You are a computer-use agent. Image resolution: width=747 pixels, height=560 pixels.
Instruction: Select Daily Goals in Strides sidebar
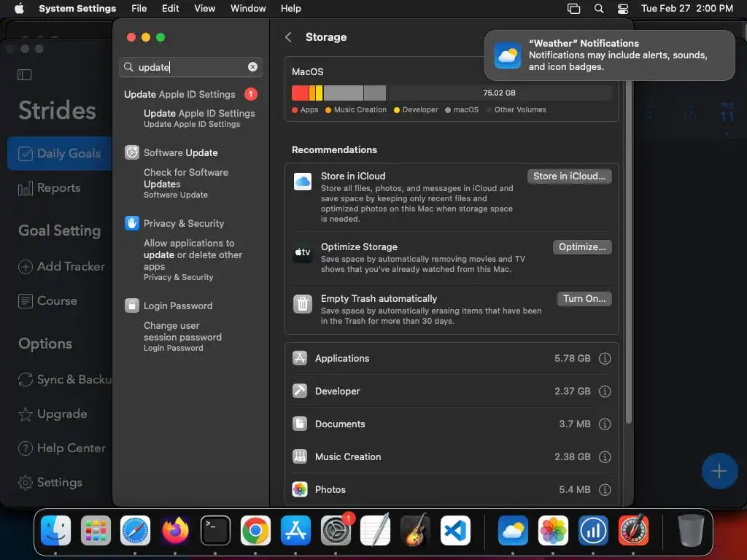pos(60,153)
